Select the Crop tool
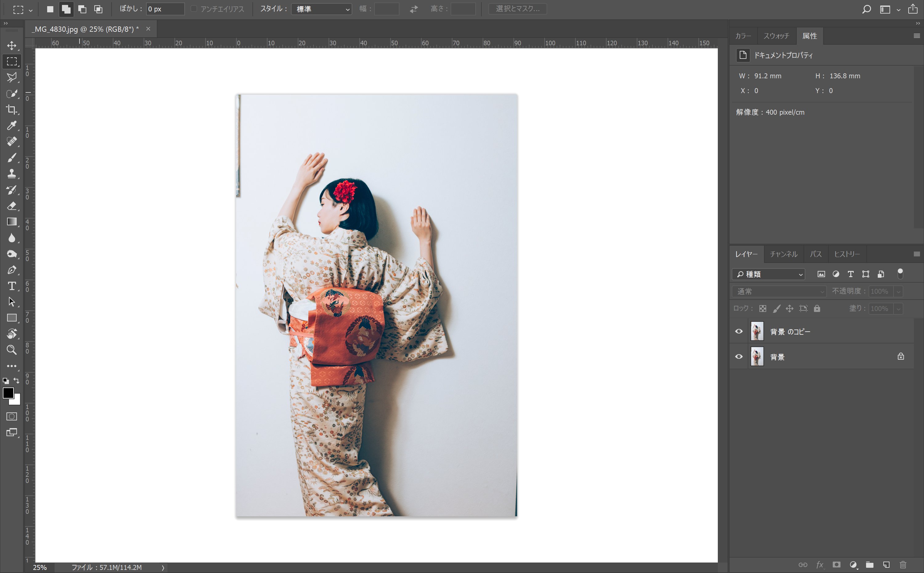924x573 pixels. coord(12,109)
